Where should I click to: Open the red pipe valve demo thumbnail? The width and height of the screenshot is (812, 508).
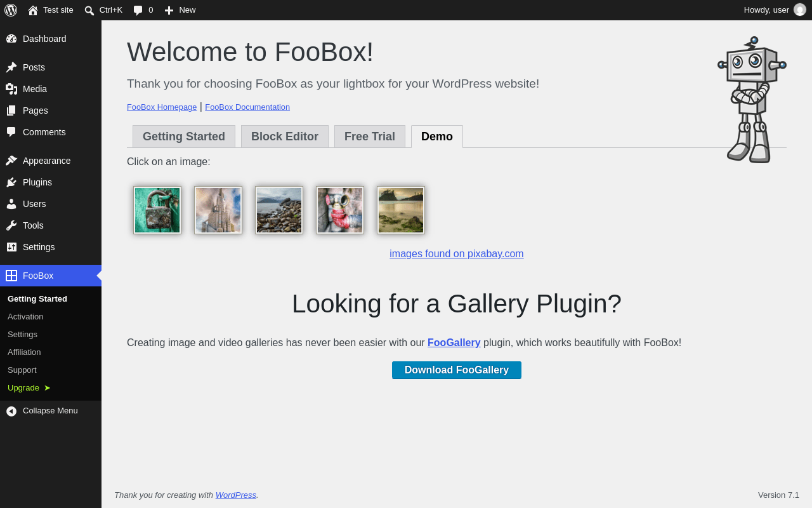point(340,210)
